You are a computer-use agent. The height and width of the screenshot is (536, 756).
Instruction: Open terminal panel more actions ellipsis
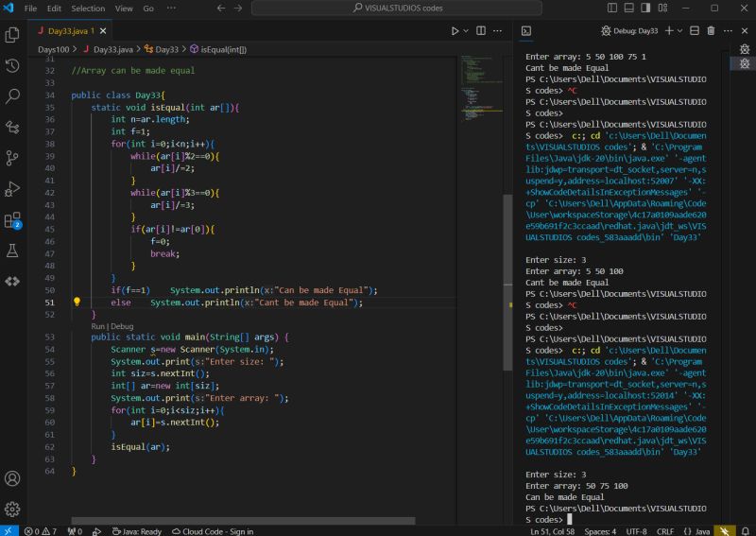click(728, 31)
